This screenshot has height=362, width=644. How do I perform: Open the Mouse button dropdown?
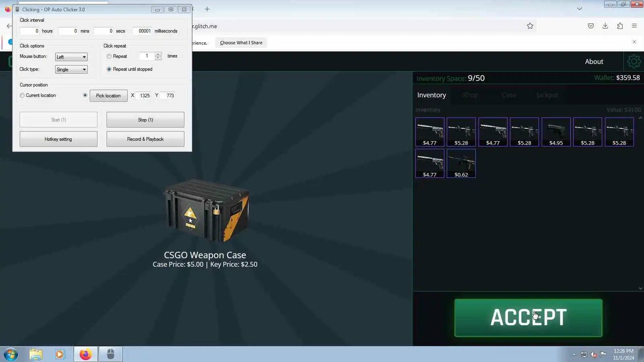[x=71, y=57]
